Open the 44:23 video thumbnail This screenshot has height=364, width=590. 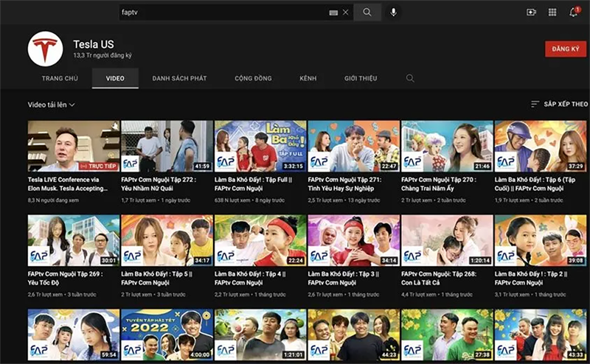(x=354, y=335)
